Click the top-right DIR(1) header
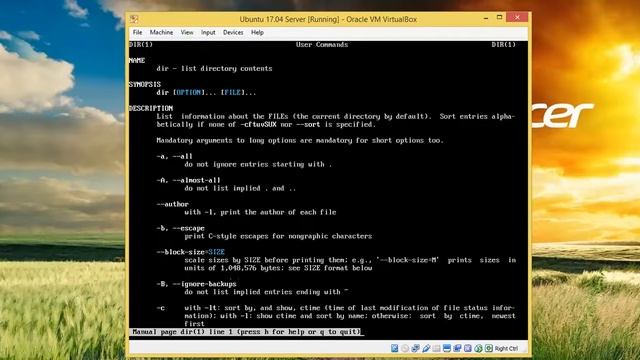Screen dimensions: 640x360 tap(504, 44)
